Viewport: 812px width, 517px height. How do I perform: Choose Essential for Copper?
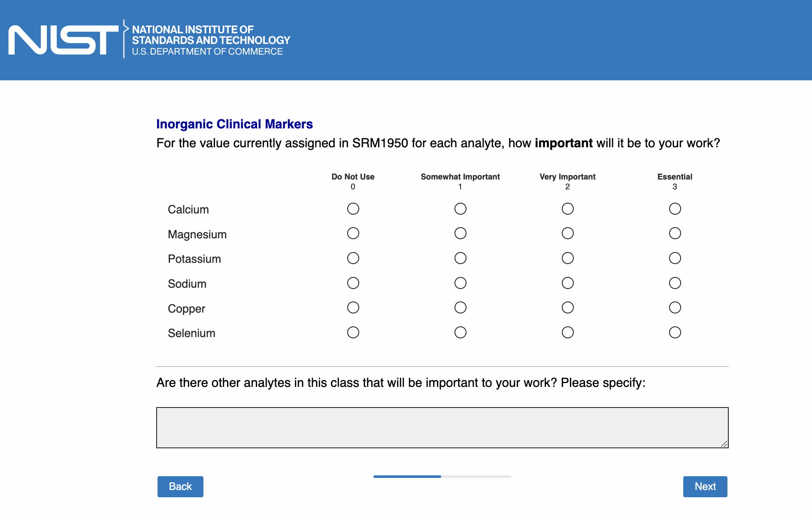[x=675, y=307]
